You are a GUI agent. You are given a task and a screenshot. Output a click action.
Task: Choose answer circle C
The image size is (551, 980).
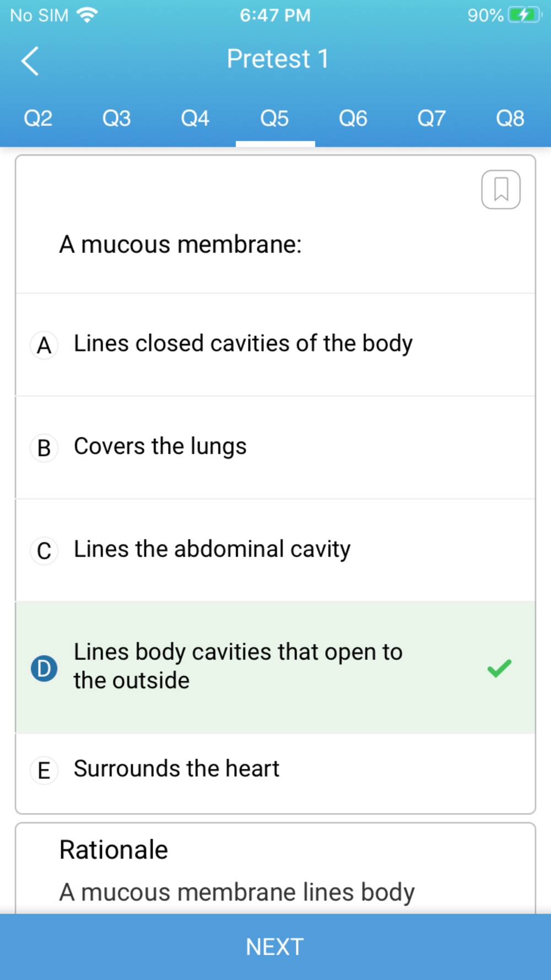(44, 551)
